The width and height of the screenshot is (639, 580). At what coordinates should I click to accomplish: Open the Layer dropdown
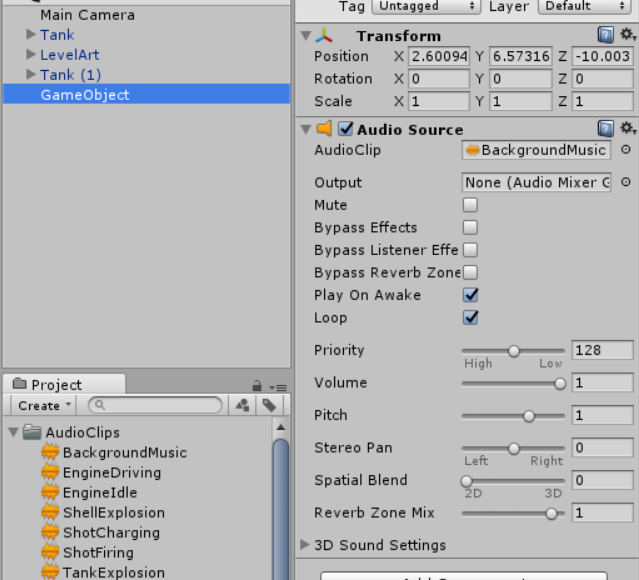[585, 6]
